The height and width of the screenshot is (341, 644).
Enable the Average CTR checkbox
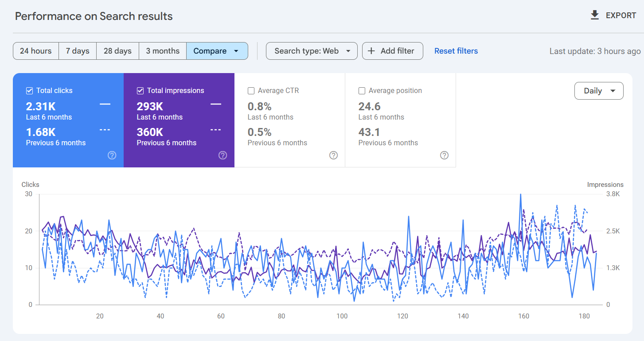click(x=251, y=90)
